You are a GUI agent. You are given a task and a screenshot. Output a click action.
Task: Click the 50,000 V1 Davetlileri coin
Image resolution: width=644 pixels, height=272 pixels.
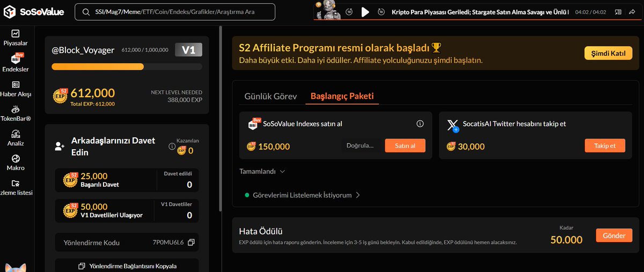70,210
